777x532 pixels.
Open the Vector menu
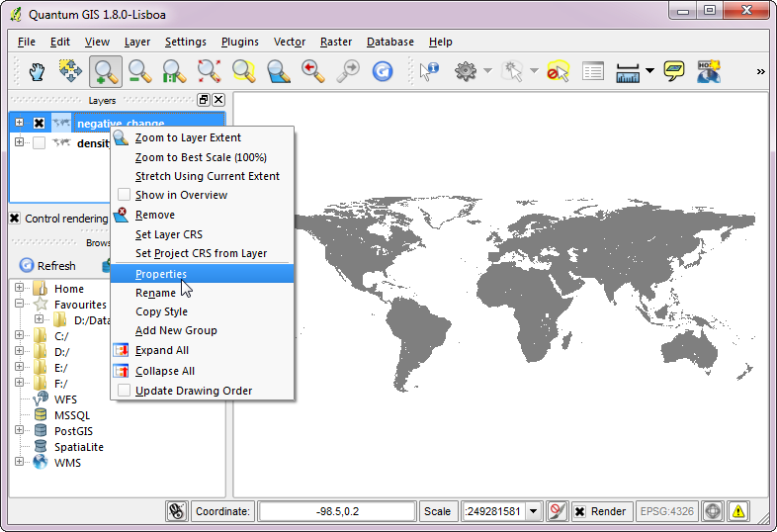point(290,43)
